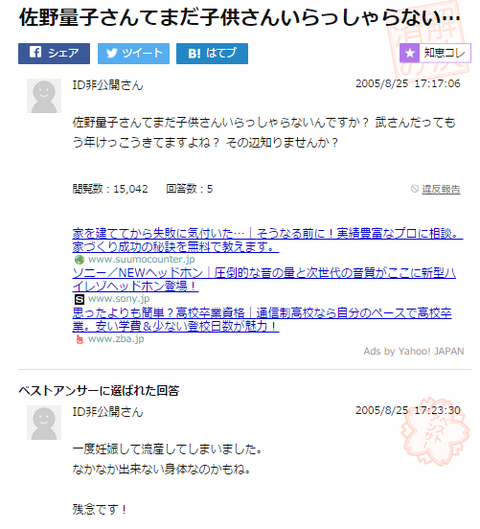Screen dimensions: 480x529
Task: Visit www.suumocounter.jp URL
Action: click(141, 259)
